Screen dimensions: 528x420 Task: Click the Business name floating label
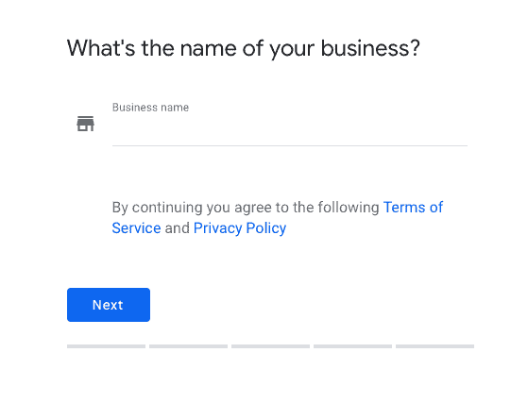click(x=150, y=108)
